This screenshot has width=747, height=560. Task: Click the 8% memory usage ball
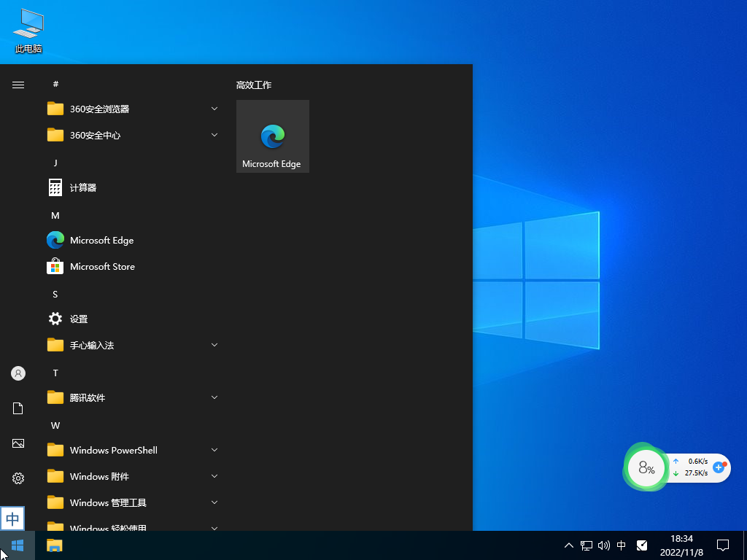pos(646,467)
